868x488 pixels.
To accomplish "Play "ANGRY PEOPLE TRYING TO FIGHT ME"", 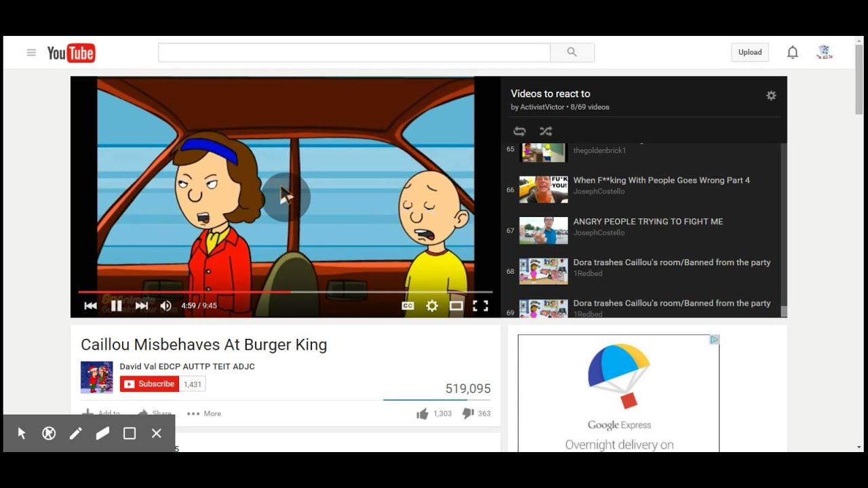I will tap(648, 222).
